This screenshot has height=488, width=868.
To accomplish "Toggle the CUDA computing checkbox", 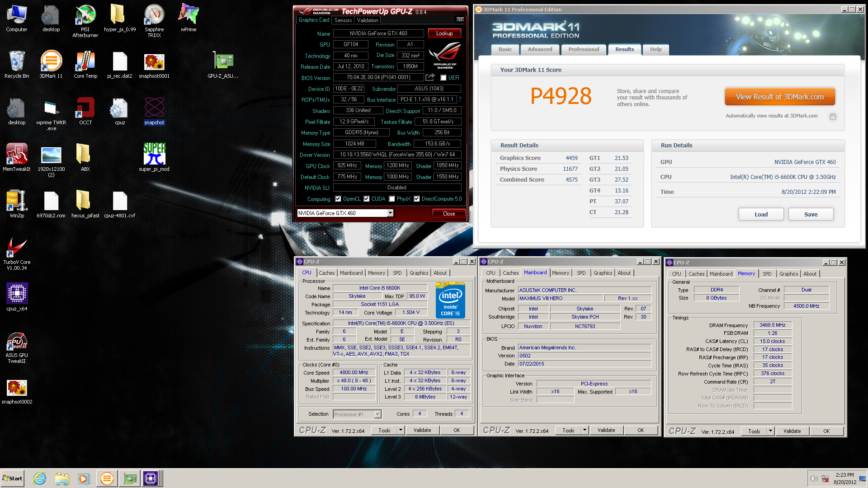I will 367,199.
